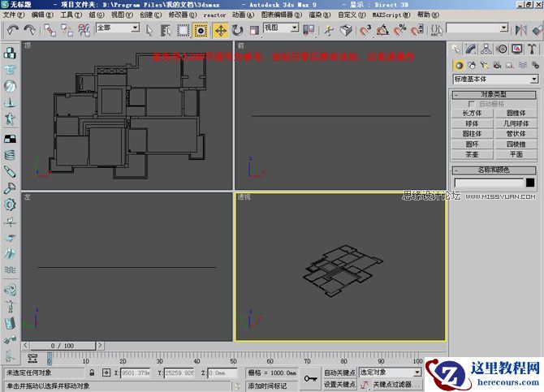This screenshot has height=392, width=544.
Task: Click the 平面 plane button
Action: pos(516,154)
